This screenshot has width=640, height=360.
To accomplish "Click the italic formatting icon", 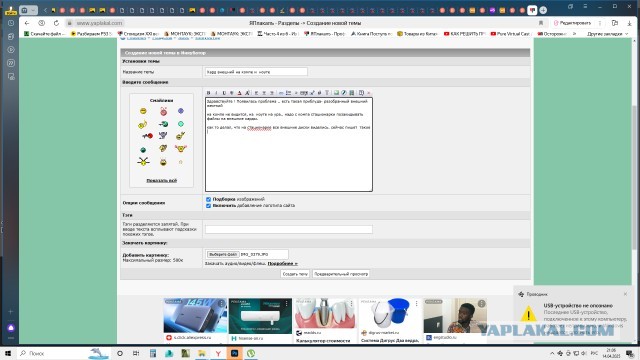I will click(x=216, y=93).
